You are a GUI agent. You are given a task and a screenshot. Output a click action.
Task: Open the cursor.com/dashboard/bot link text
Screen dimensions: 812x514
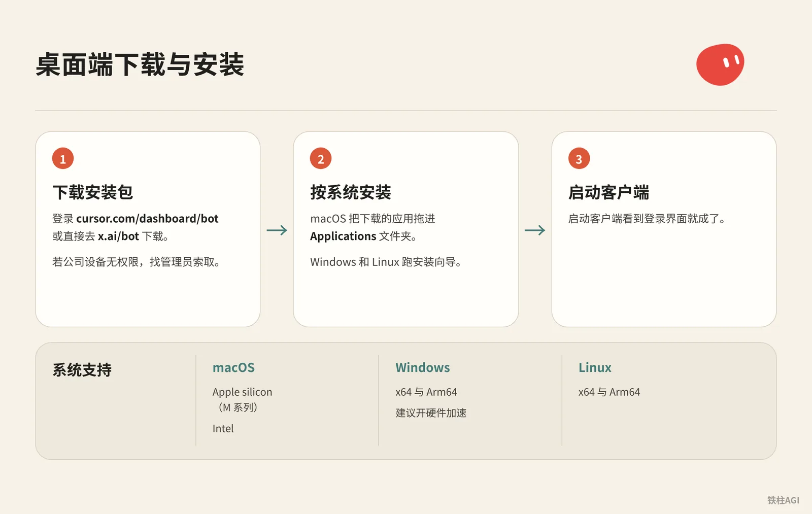(147, 219)
